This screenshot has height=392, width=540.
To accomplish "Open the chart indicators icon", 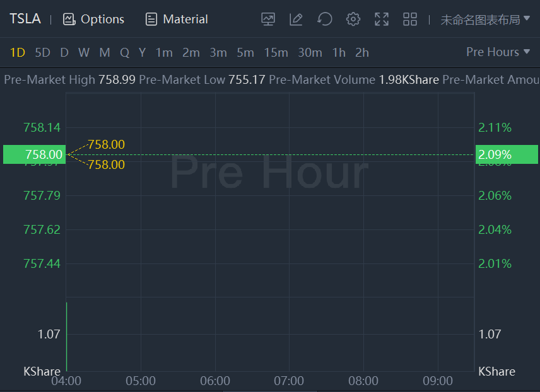I will 268,20.
